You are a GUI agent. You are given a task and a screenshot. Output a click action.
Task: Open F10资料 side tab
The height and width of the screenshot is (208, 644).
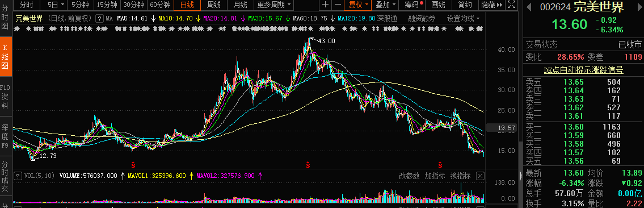(5, 96)
